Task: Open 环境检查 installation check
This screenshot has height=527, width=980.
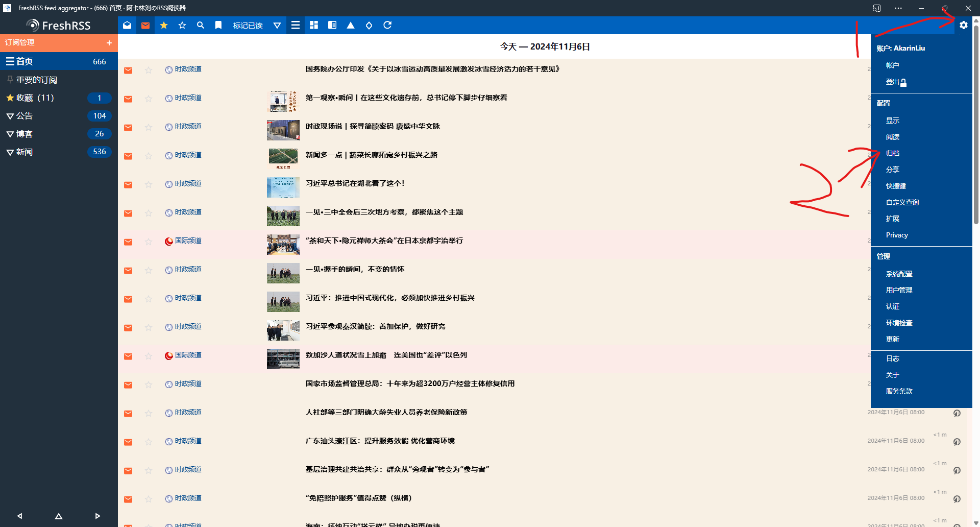Action: coord(899,323)
